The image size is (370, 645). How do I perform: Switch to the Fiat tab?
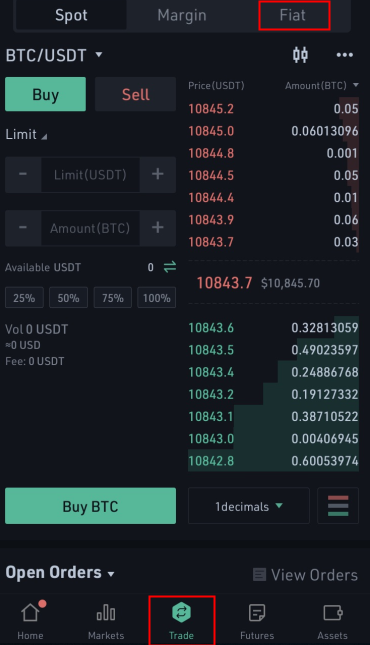click(294, 15)
